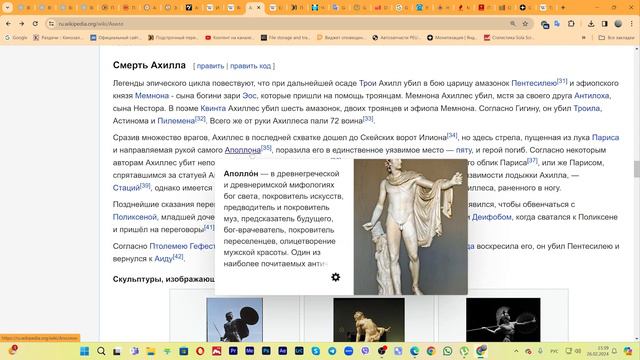The image size is (640, 360).
Task: Open the Пентесилею link
Action: click(x=534, y=83)
